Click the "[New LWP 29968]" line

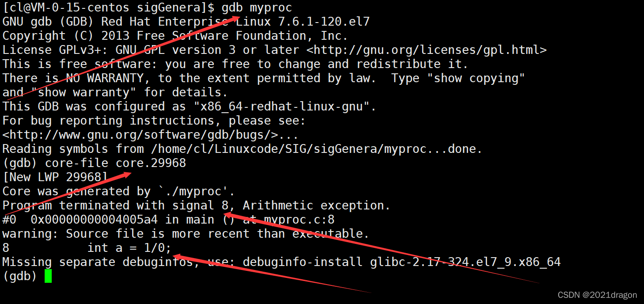(55, 177)
